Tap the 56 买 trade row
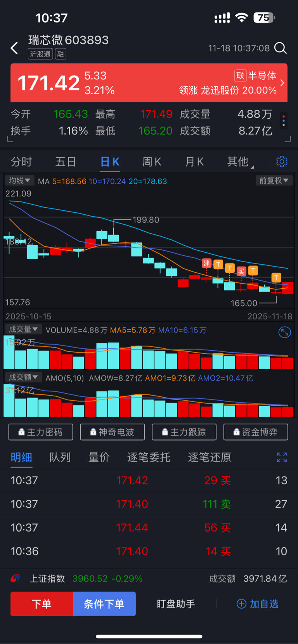This screenshot has height=644, width=298. (x=149, y=527)
